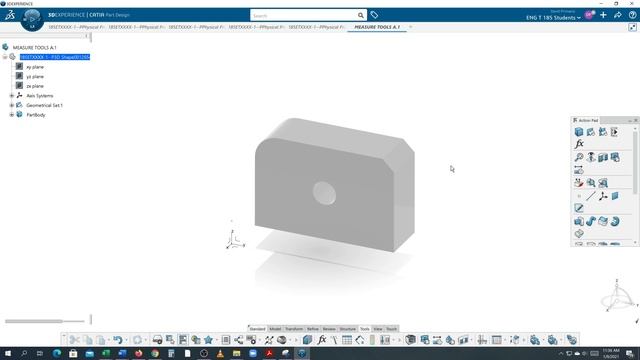The height and width of the screenshot is (360, 640).
Task: Select the Plane tool in Action Pad
Action: coord(615,196)
